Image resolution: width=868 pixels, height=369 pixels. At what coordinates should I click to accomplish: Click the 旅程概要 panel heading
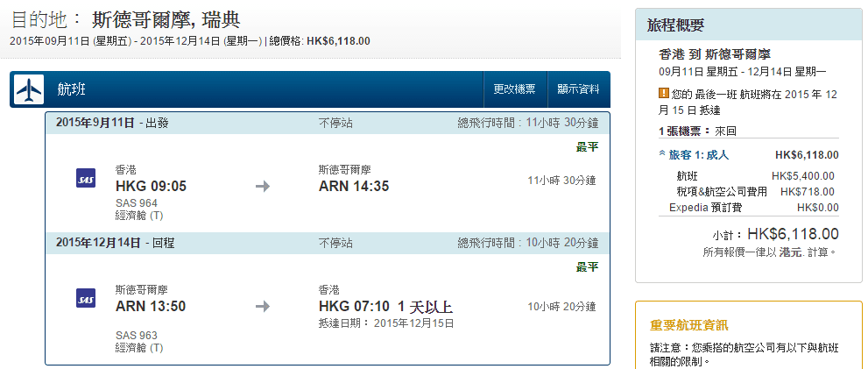click(x=675, y=25)
